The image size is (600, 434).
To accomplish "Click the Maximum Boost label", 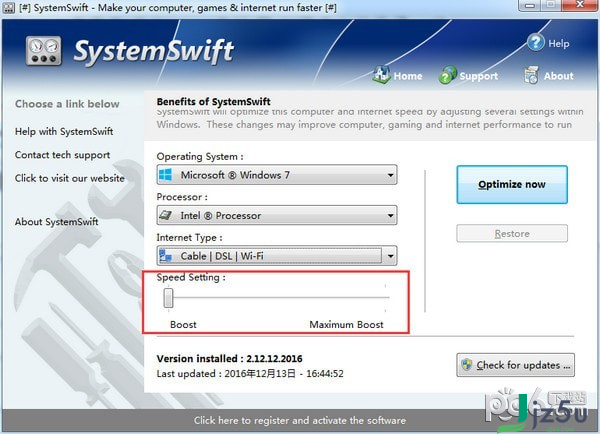I will coord(346,325).
